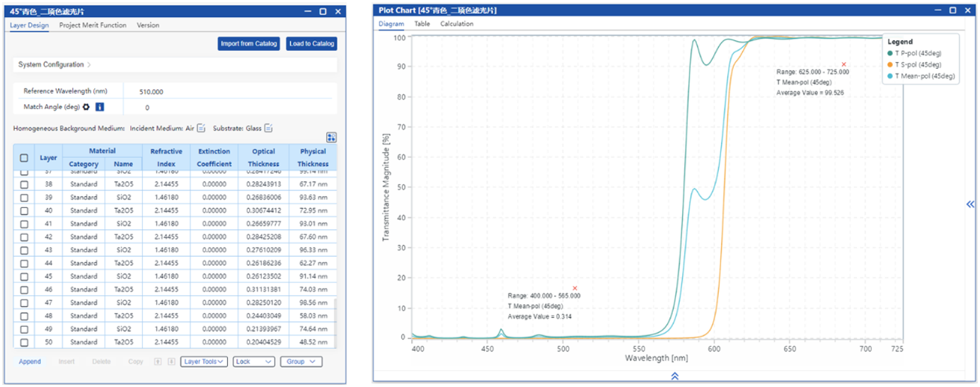Viewport: 980px width, 387px height.
Task: Click the move layer down arrow icon
Action: (x=171, y=362)
